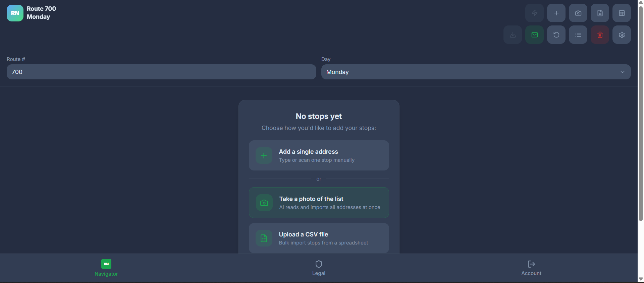The width and height of the screenshot is (644, 283).
Task: Choose Take a photo of the list
Action: pos(319,203)
